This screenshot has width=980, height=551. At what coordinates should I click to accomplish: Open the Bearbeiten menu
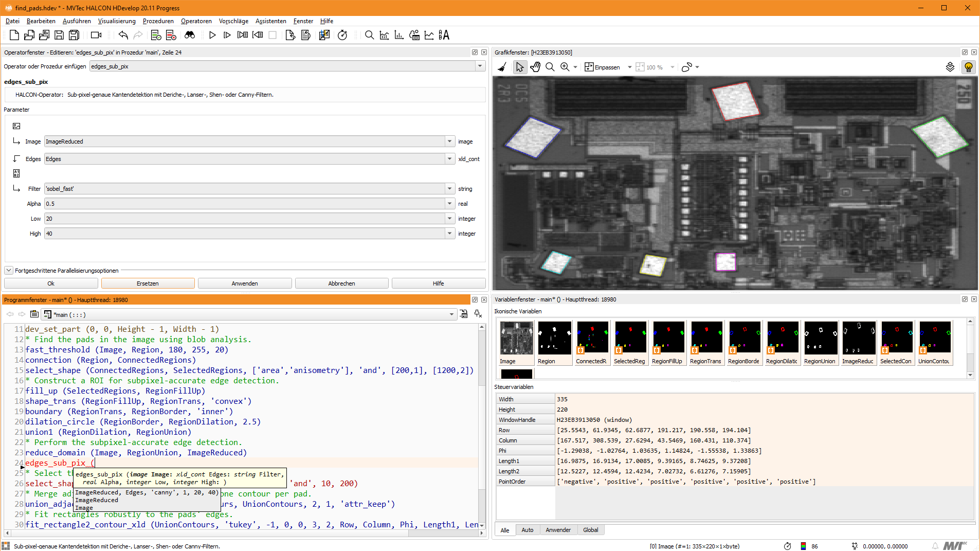click(41, 21)
